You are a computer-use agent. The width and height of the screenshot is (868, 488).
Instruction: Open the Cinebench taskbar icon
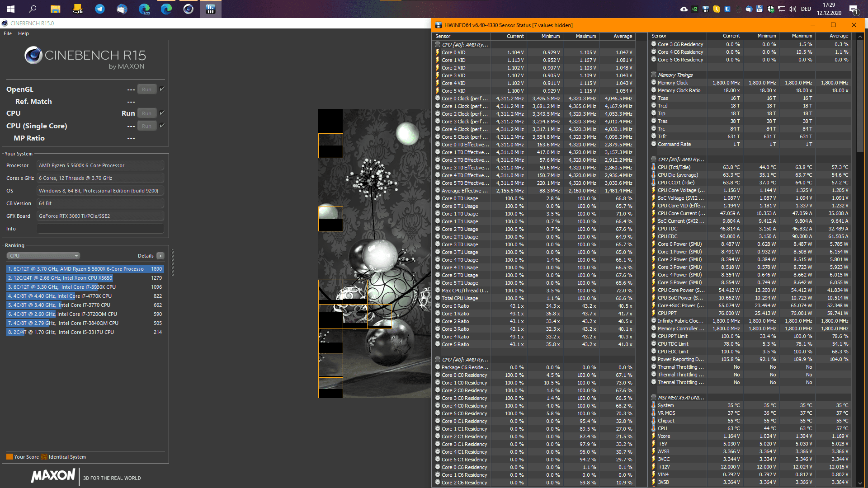[188, 9]
